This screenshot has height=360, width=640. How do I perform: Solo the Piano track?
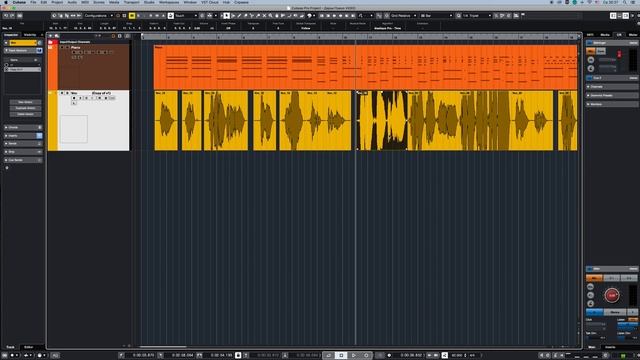67,47
